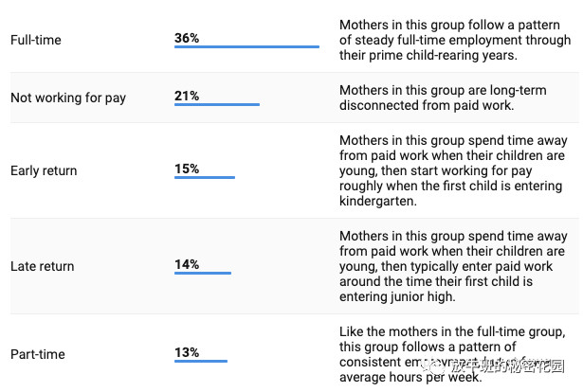Click the Full-time description about steady employment
The height and width of the screenshot is (392, 583).
pos(455,40)
